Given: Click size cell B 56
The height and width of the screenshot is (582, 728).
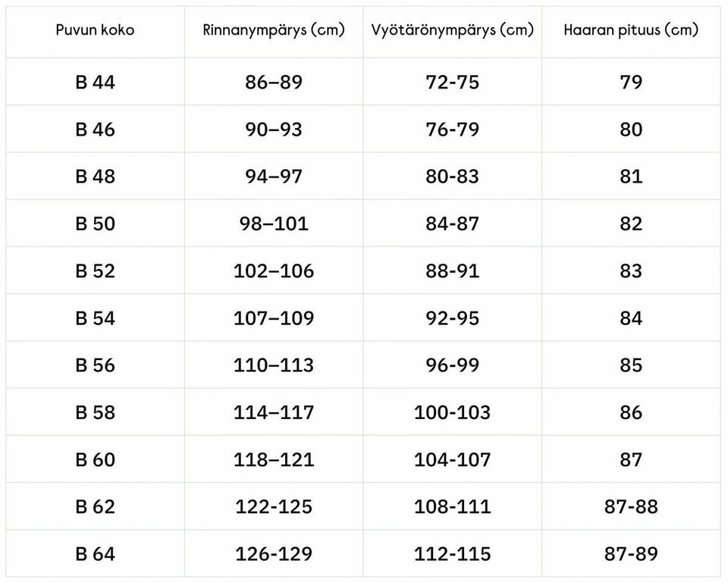Looking at the screenshot, I should [x=95, y=365].
